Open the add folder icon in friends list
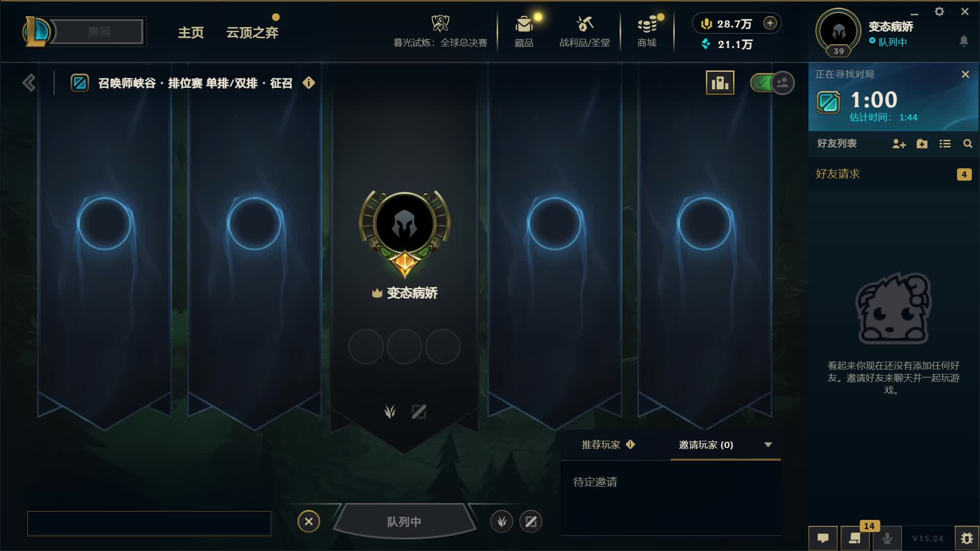980x551 pixels. pyautogui.click(x=922, y=144)
